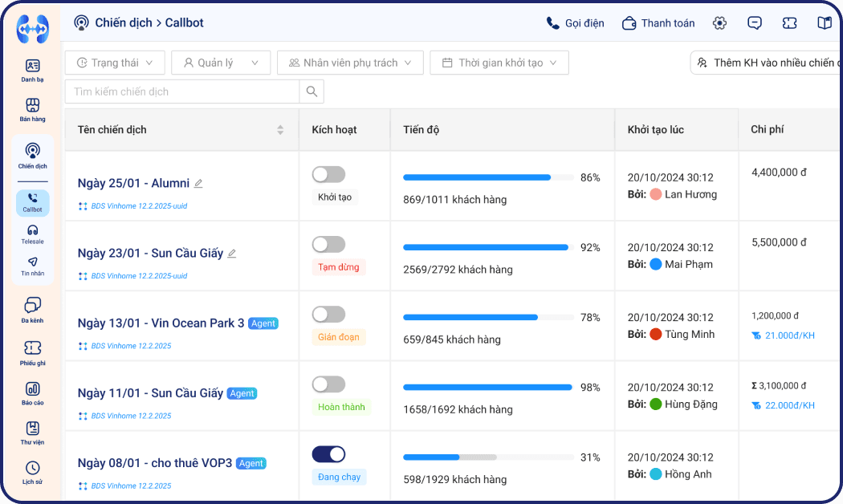Open Báo cáo reports icon
Image resolution: width=843 pixels, height=504 pixels.
pyautogui.click(x=32, y=393)
